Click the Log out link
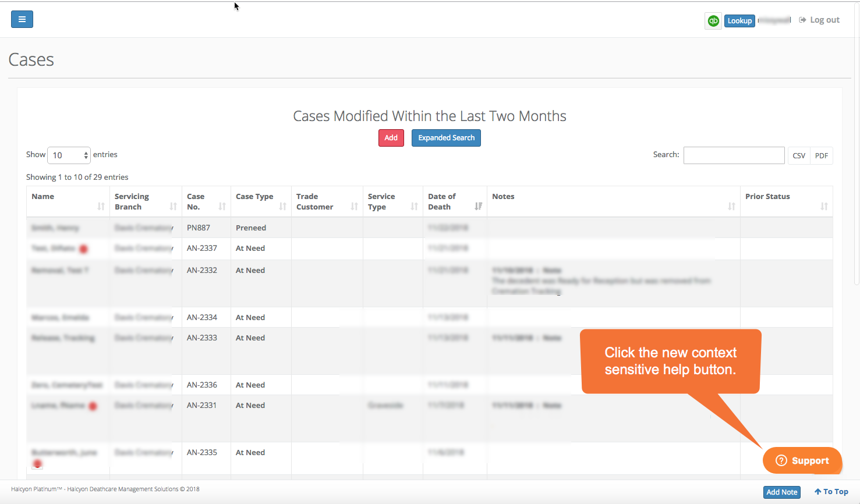Viewport: 860px width, 504px height. click(820, 20)
